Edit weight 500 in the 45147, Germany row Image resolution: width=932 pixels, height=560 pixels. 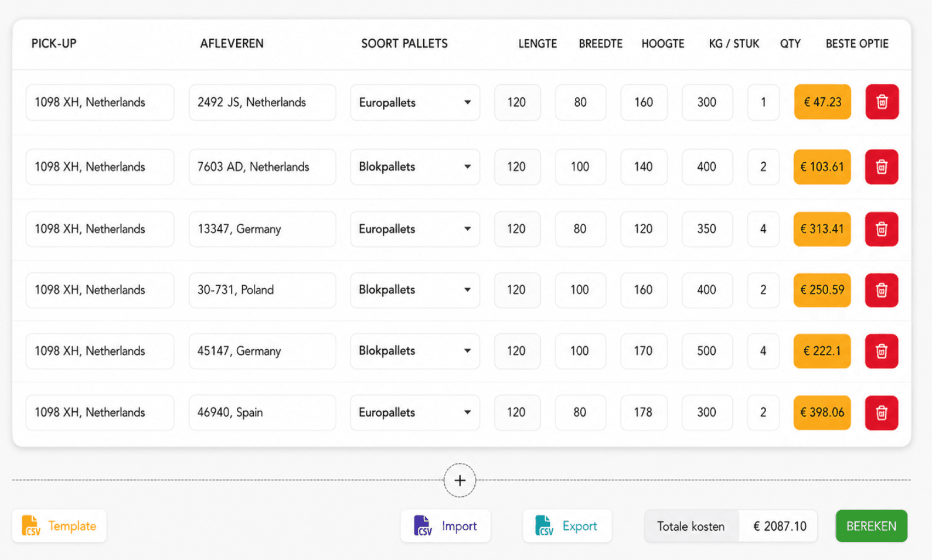point(707,351)
